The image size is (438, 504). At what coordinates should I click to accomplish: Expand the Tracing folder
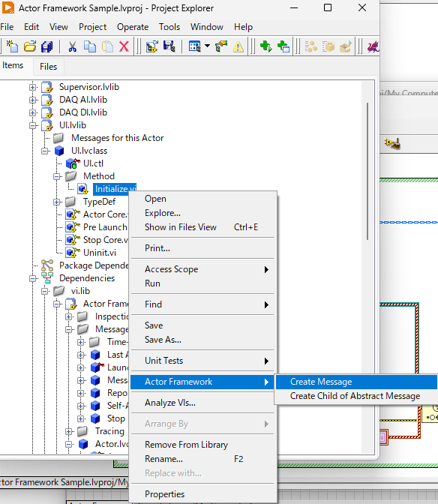coord(69,431)
